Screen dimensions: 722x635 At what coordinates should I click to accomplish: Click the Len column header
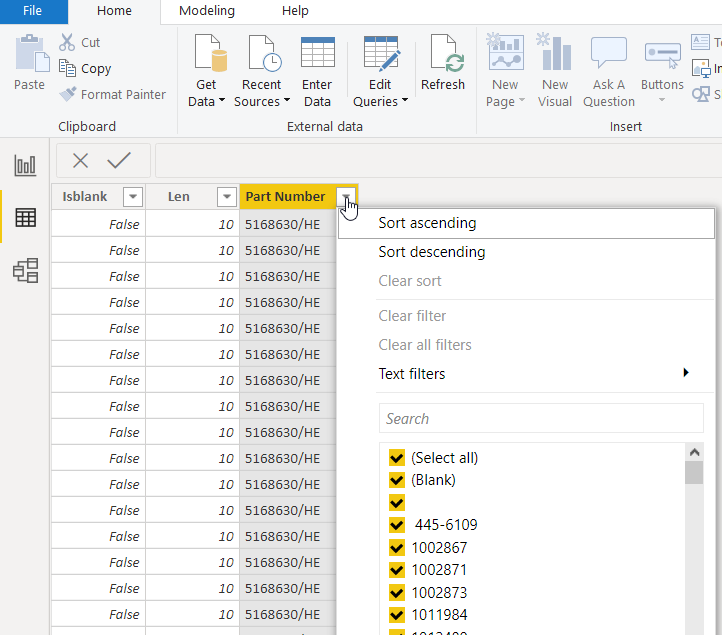point(179,197)
